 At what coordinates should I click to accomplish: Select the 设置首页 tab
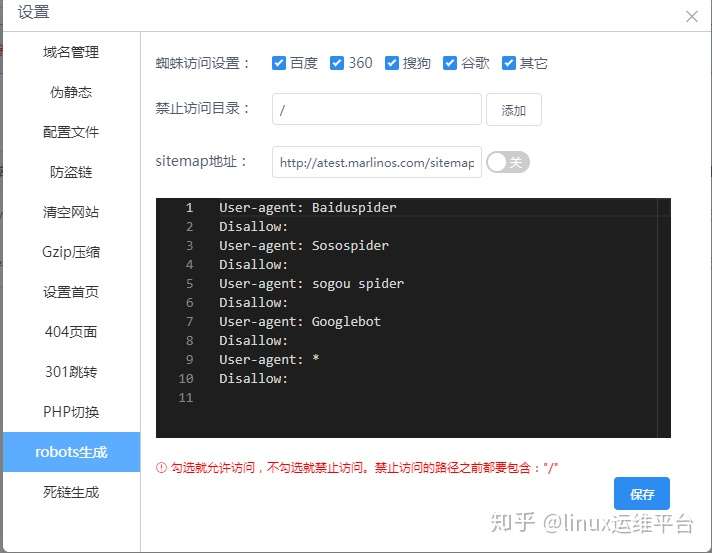71,292
